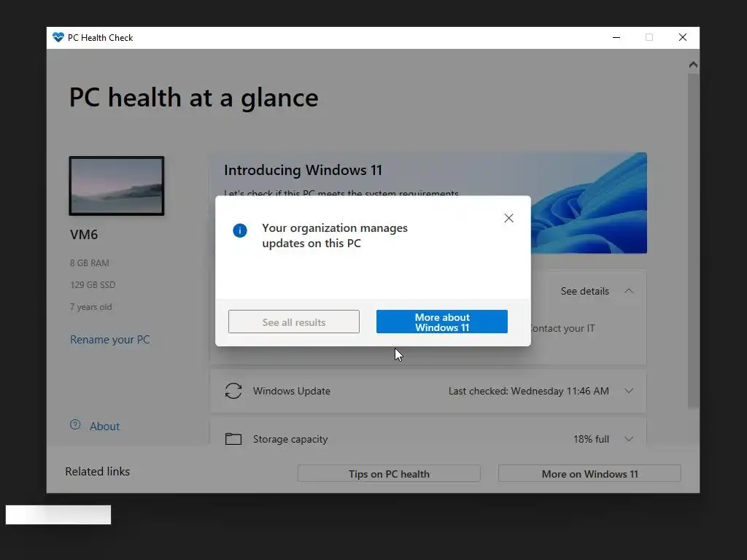The height and width of the screenshot is (560, 747).
Task: Click the Rename your PC link
Action: click(109, 340)
